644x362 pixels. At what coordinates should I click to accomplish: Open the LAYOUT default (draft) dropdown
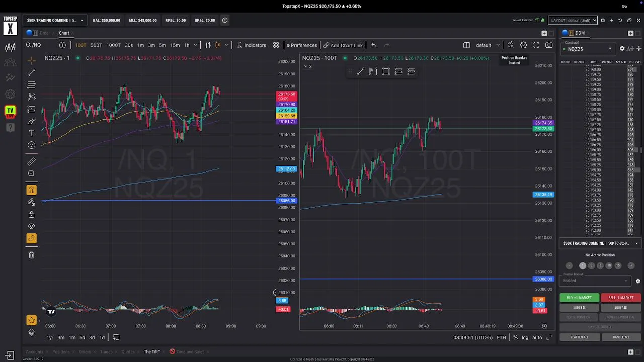(573, 21)
